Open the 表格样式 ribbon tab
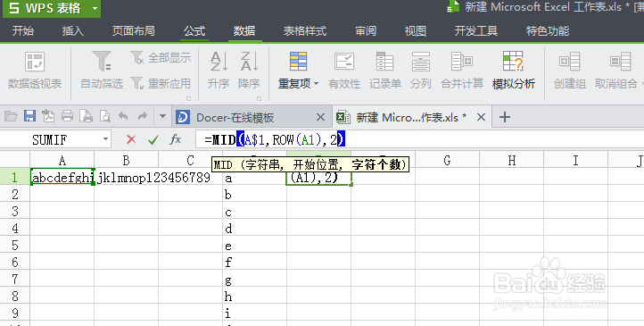The width and height of the screenshot is (644, 326). coord(305,31)
